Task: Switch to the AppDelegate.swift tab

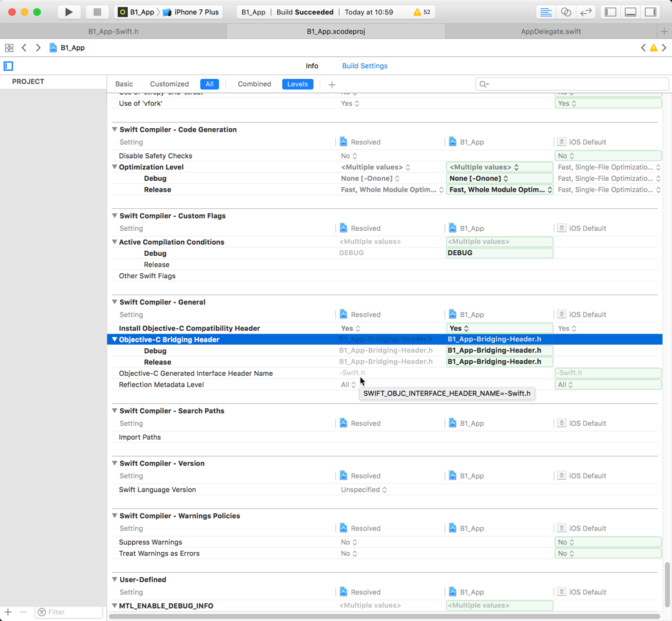Action: coord(551,31)
